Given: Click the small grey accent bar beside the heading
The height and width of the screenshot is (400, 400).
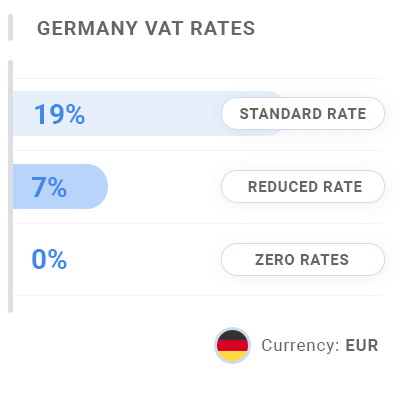Looking at the screenshot, I should coord(10,28).
